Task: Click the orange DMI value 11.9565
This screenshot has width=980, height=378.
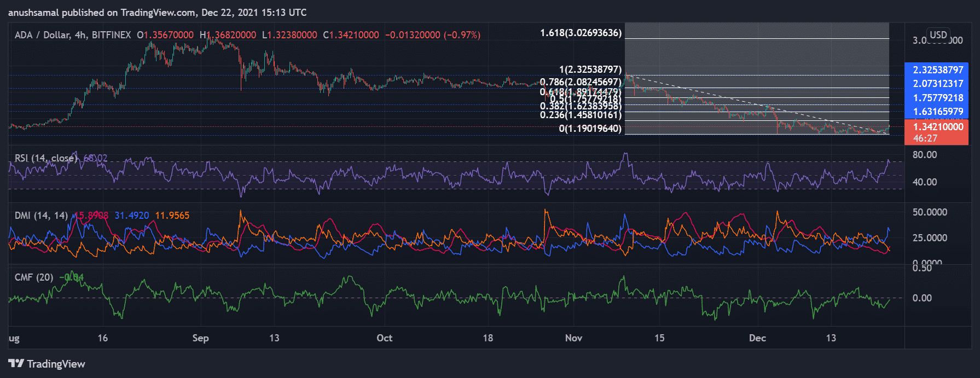Action: (172, 216)
